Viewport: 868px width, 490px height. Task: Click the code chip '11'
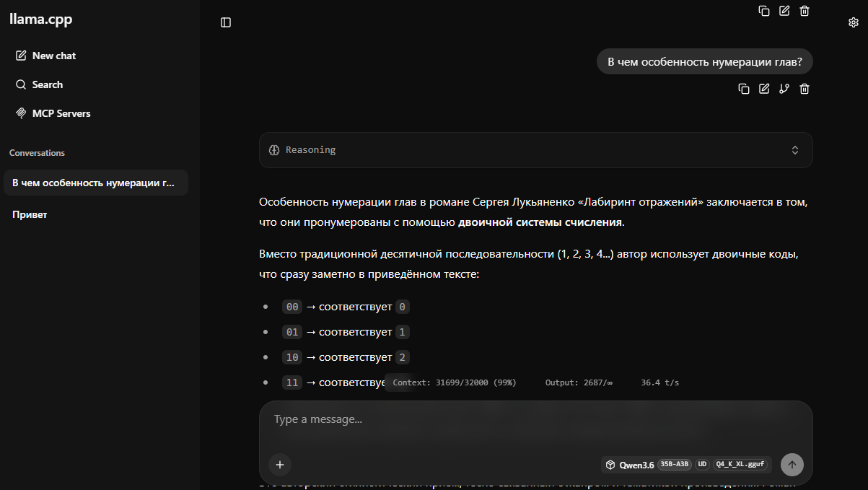click(x=292, y=382)
